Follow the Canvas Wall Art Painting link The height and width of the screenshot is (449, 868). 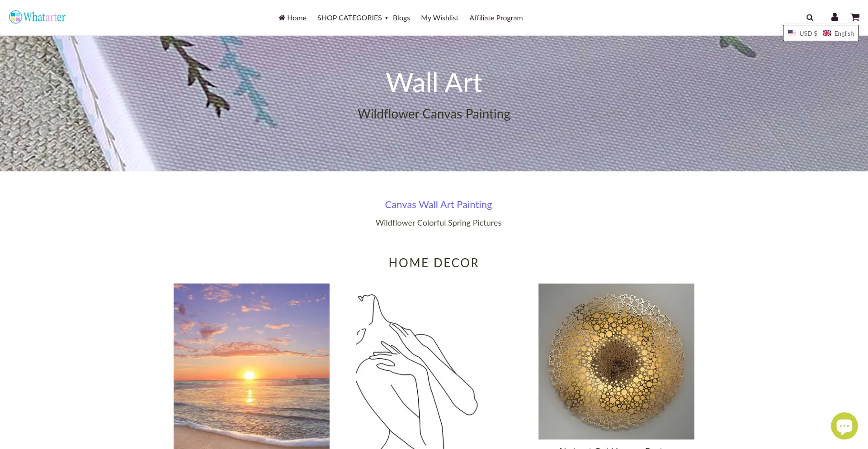pyautogui.click(x=438, y=204)
